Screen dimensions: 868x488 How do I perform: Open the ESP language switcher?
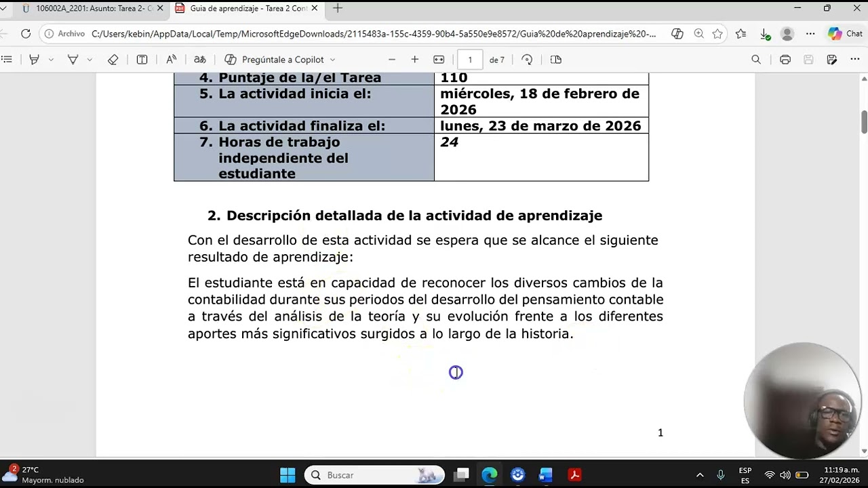745,475
